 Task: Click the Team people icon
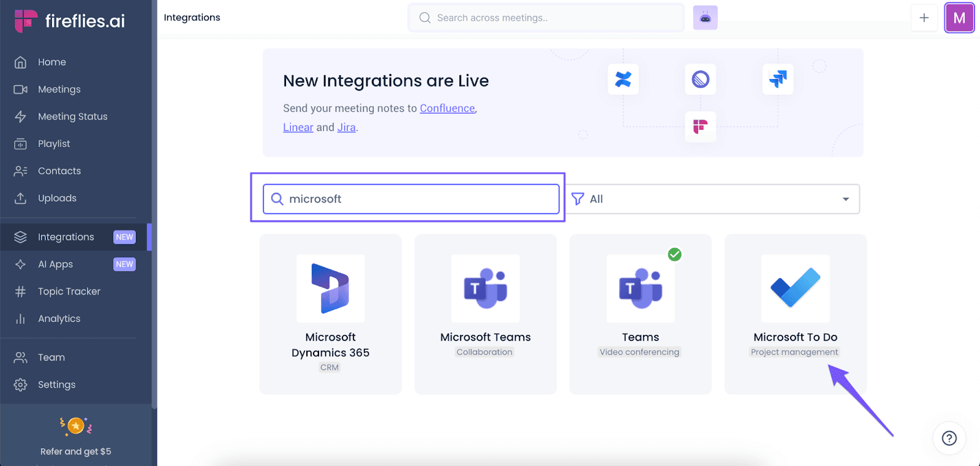[x=20, y=358]
